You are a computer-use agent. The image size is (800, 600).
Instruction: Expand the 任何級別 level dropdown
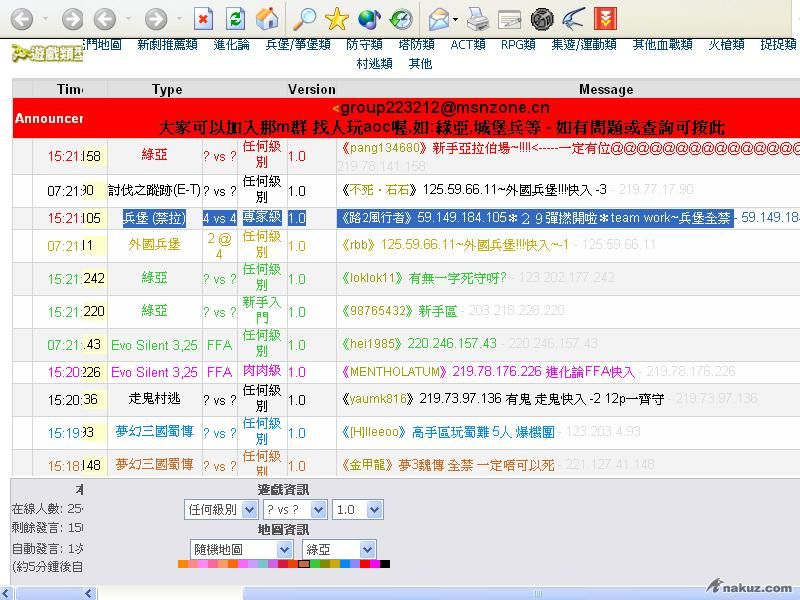point(220,509)
